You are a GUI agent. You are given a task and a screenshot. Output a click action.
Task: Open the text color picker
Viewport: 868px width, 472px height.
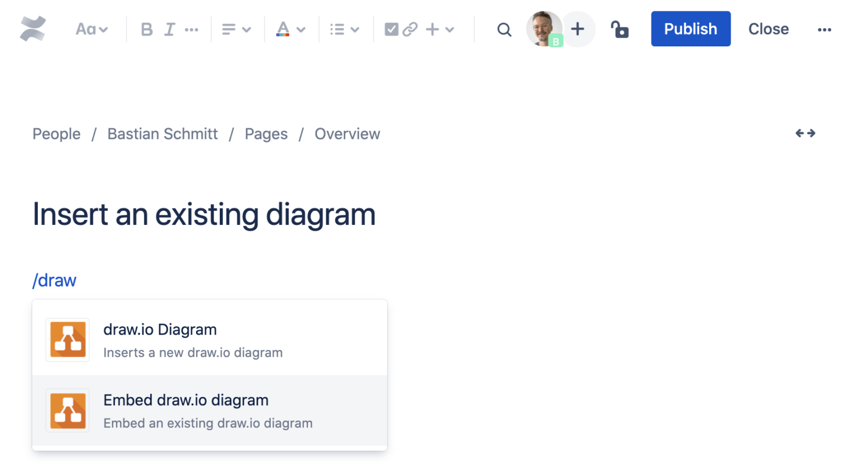[290, 29]
